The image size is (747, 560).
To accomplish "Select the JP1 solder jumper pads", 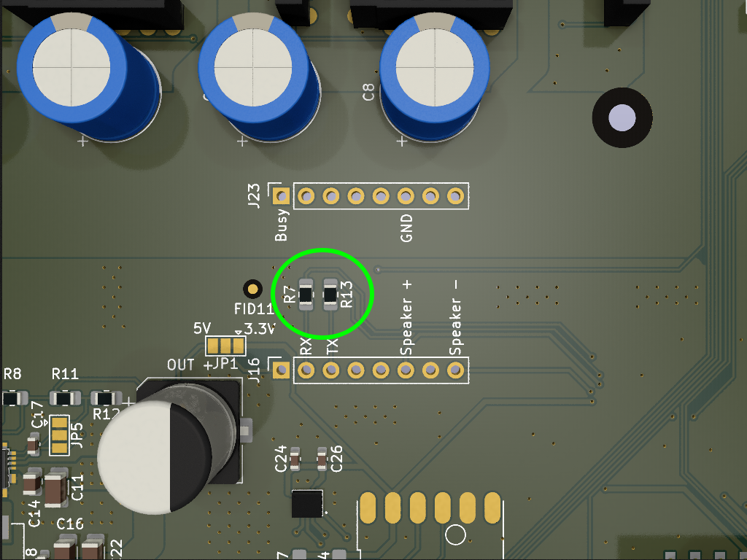I will click(225, 345).
